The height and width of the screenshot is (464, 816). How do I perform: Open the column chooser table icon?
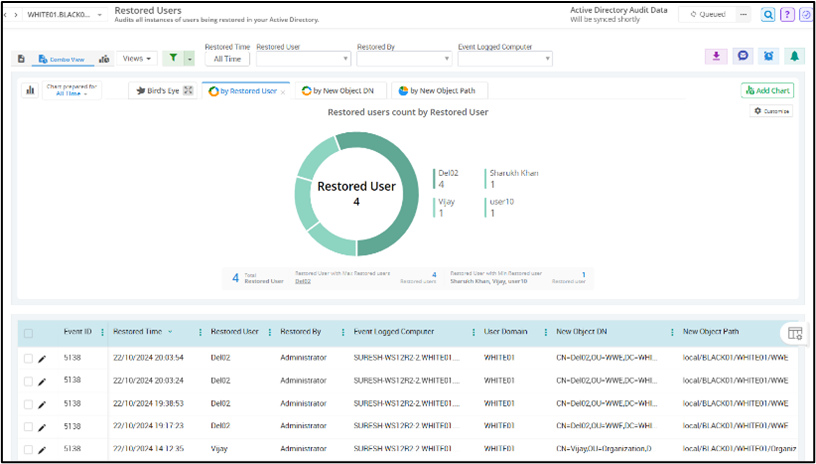click(x=795, y=333)
